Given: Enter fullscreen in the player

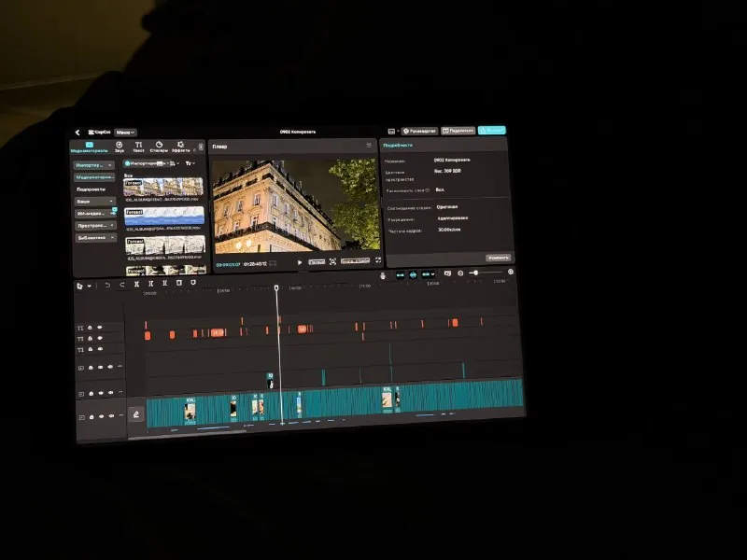Looking at the screenshot, I should point(378,260).
